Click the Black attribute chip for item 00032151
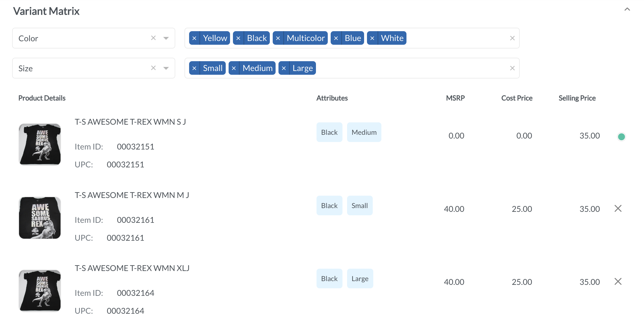The height and width of the screenshot is (329, 644). 329,132
